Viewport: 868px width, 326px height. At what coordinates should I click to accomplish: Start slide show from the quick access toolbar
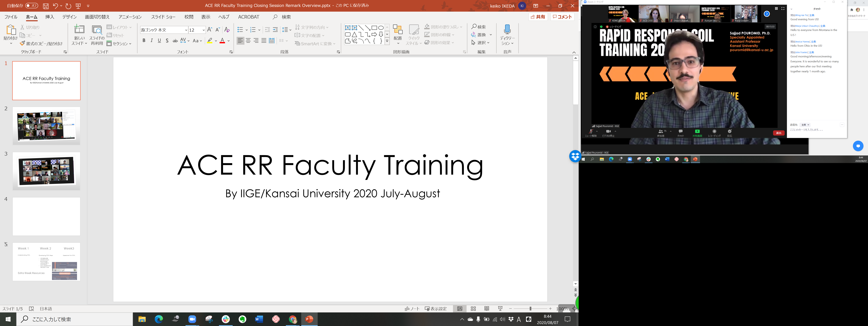click(79, 6)
